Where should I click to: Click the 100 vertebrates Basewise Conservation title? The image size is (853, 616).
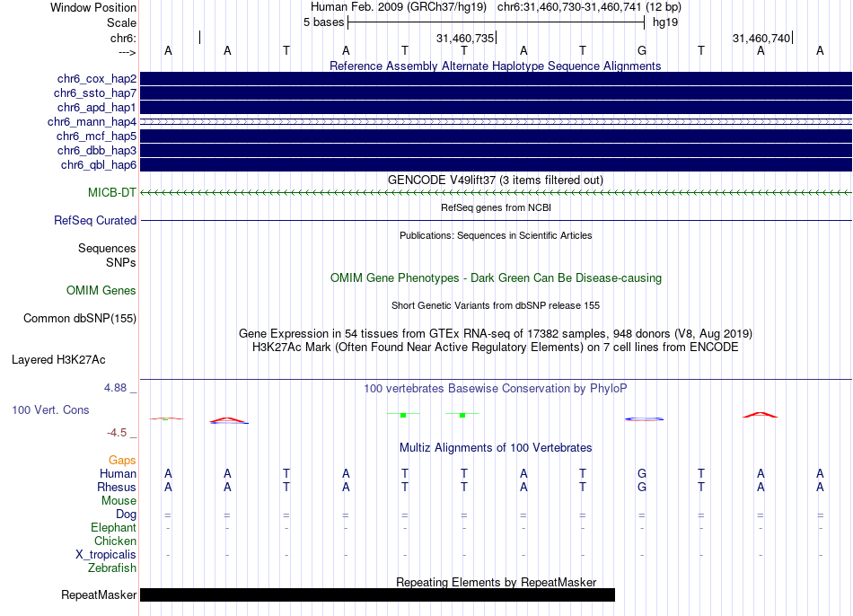pyautogui.click(x=496, y=389)
